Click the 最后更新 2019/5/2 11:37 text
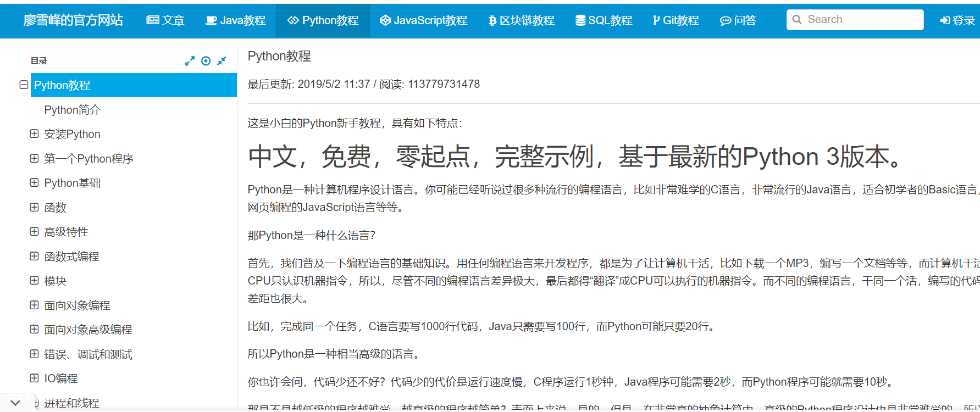Screen dimensions: 980x412 (x=308, y=84)
